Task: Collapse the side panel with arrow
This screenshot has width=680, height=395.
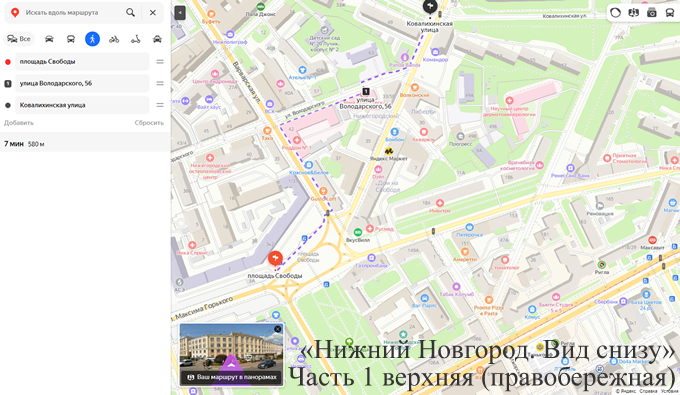Action: (x=180, y=13)
